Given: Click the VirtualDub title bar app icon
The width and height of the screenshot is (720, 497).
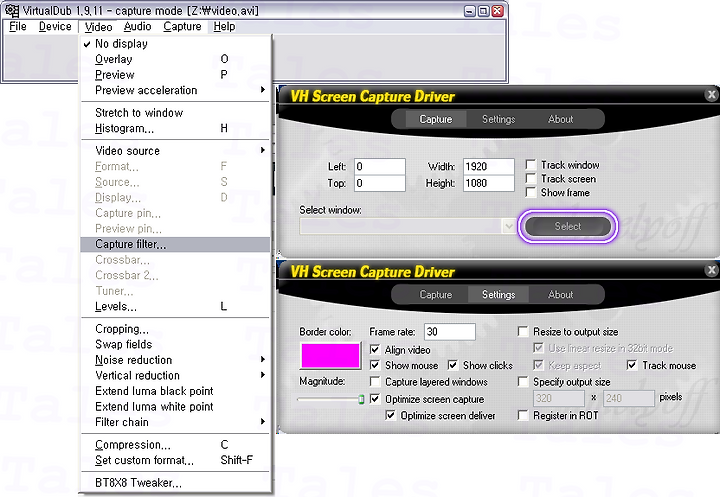Looking at the screenshot, I should 12,10.
